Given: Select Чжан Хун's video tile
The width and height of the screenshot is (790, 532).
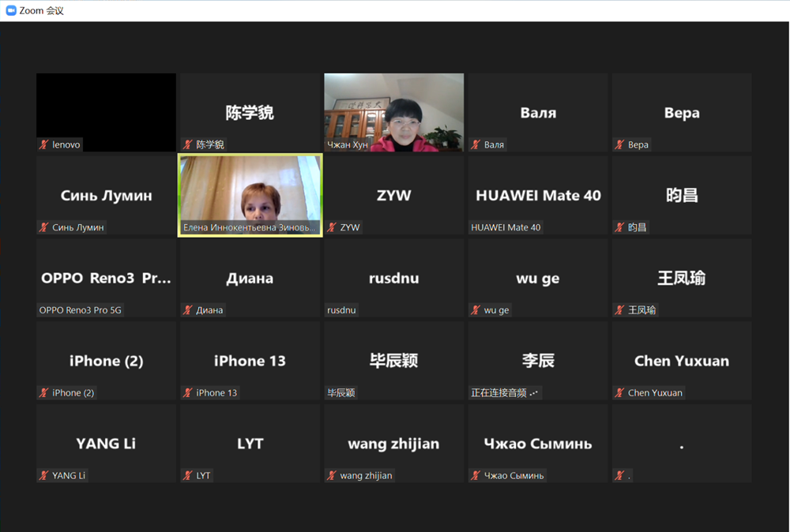Looking at the screenshot, I should pyautogui.click(x=393, y=111).
